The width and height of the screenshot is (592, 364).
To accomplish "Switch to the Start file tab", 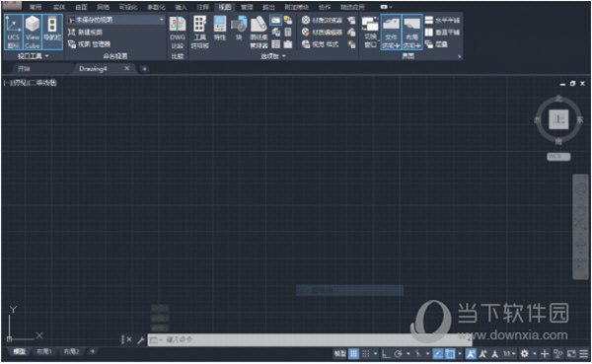I will point(24,69).
